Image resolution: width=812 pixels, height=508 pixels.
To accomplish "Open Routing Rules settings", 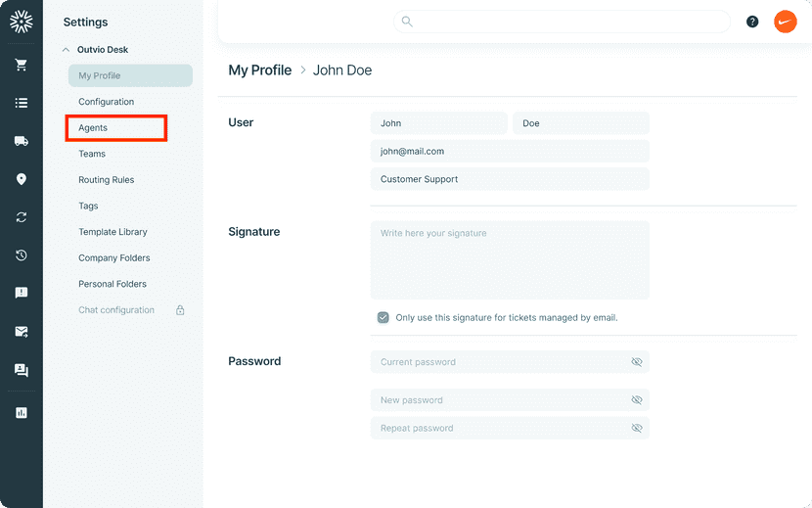I will [x=107, y=180].
